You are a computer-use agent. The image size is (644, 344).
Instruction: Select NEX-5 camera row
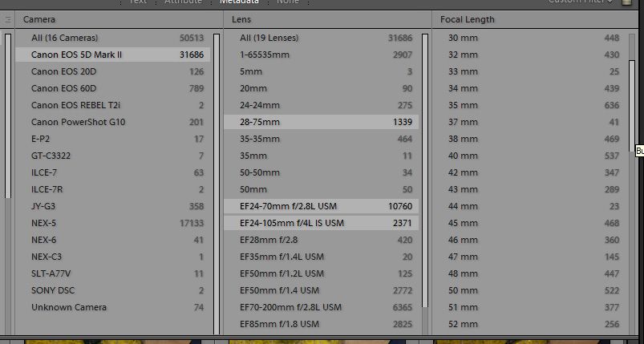click(112, 223)
